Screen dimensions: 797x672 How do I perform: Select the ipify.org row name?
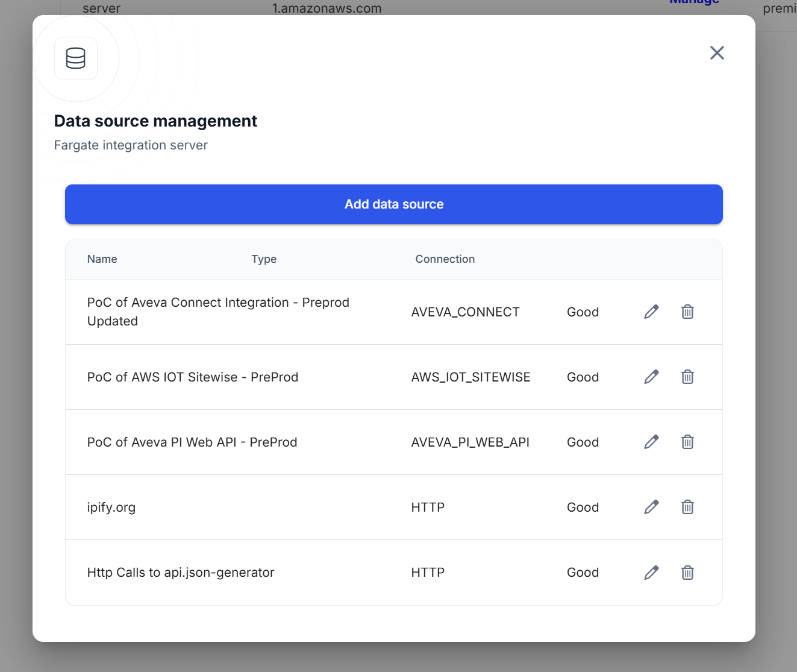(x=111, y=507)
